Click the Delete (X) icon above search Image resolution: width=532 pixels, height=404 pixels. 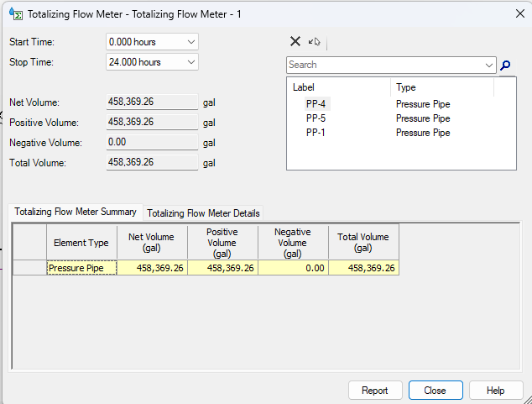[295, 41]
